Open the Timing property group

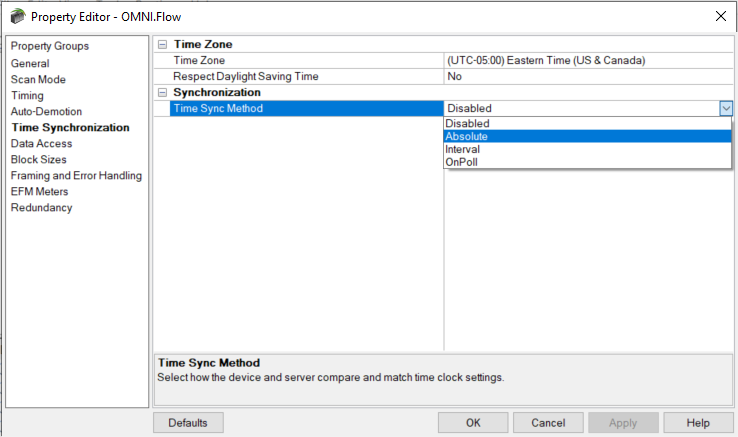coord(27,96)
